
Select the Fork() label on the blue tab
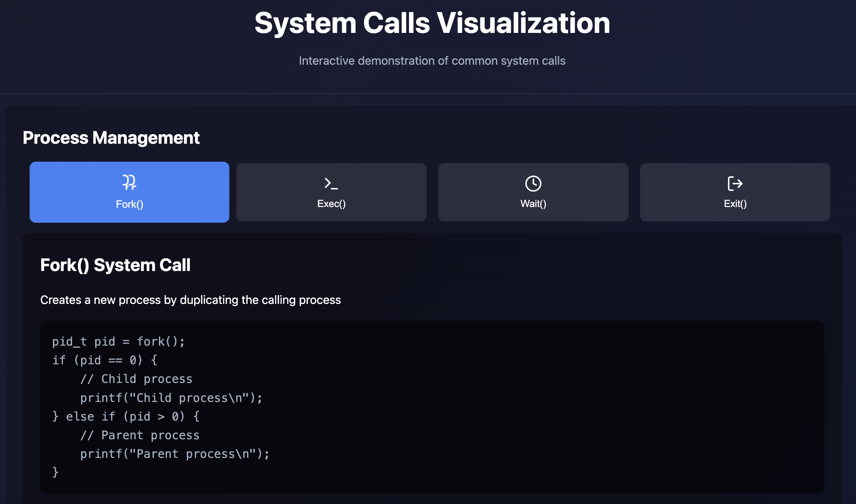(x=129, y=204)
